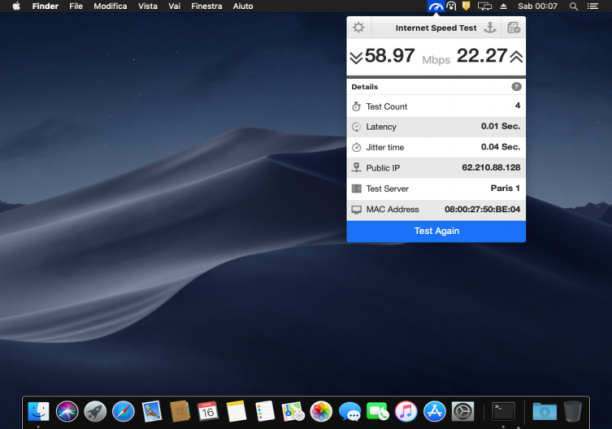Open App Store from the Dock
The height and width of the screenshot is (429, 612).
(434, 411)
